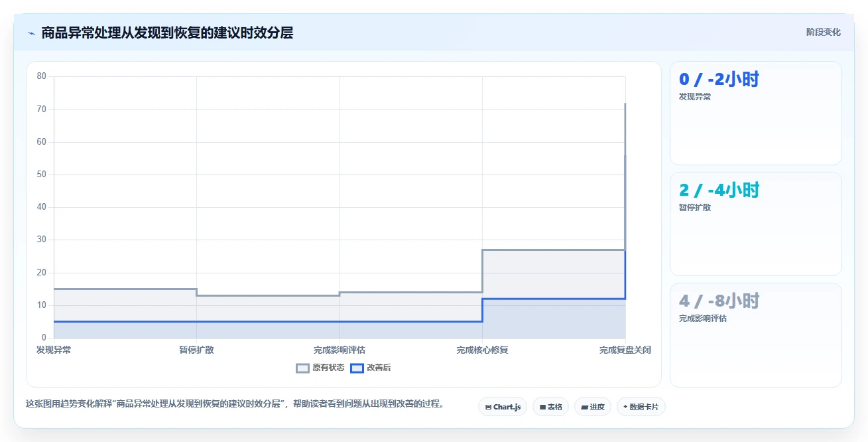The width and height of the screenshot is (868, 442).
Task: Click the 改善后 legend label
Action: (x=379, y=368)
